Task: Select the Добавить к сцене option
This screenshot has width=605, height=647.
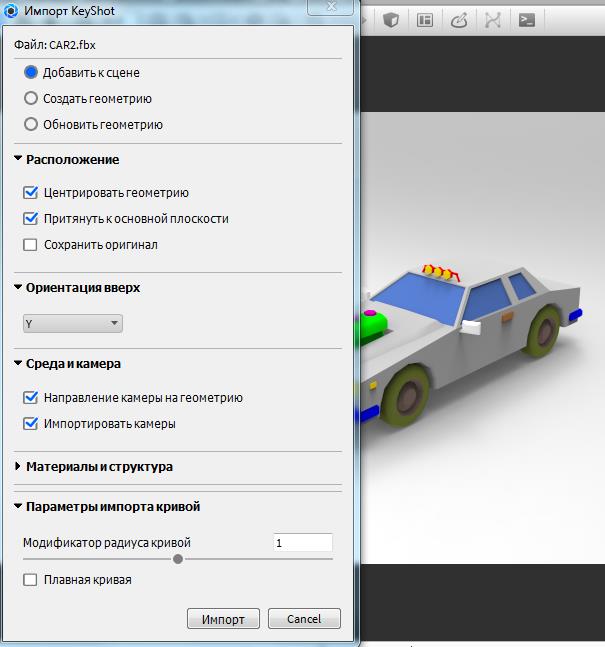Action: pos(31,73)
